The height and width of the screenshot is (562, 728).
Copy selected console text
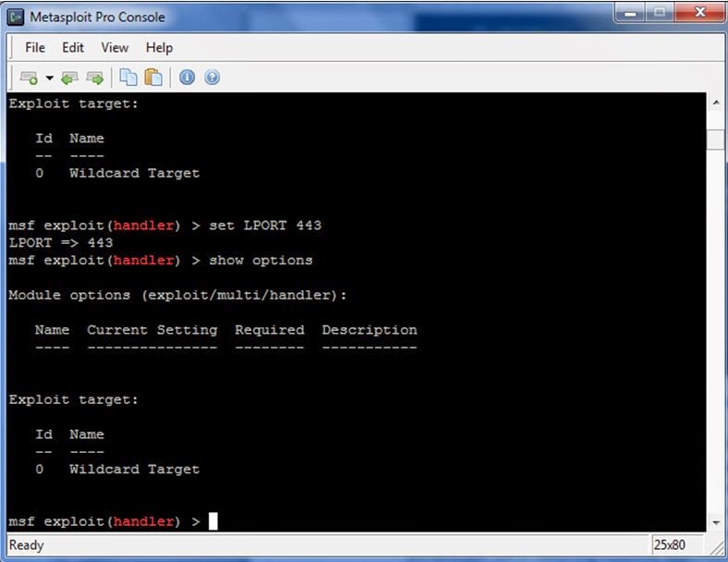coord(128,77)
